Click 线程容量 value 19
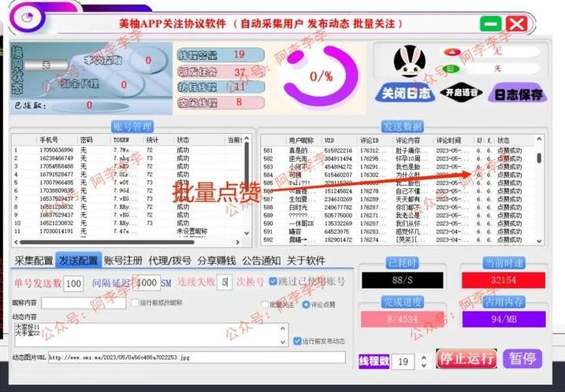The width and height of the screenshot is (565, 392). click(x=240, y=54)
